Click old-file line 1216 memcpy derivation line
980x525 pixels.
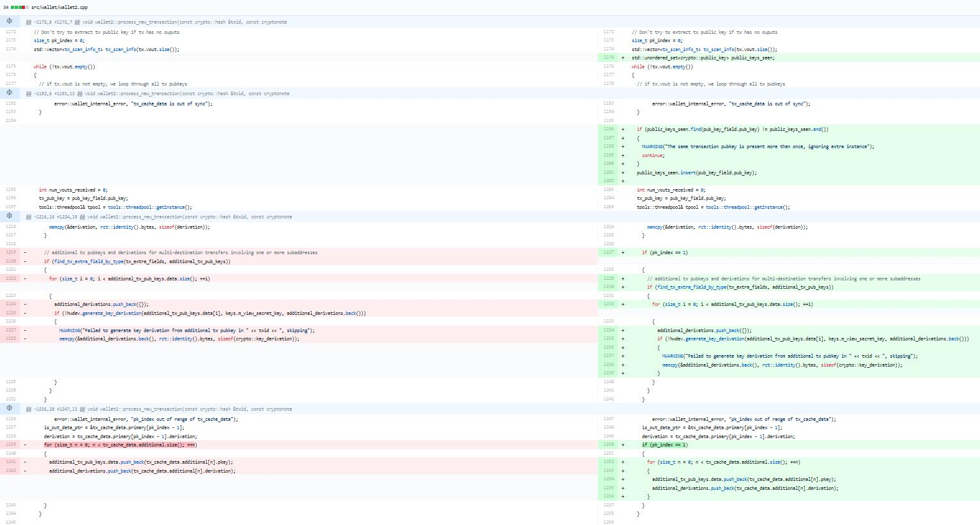(130, 227)
